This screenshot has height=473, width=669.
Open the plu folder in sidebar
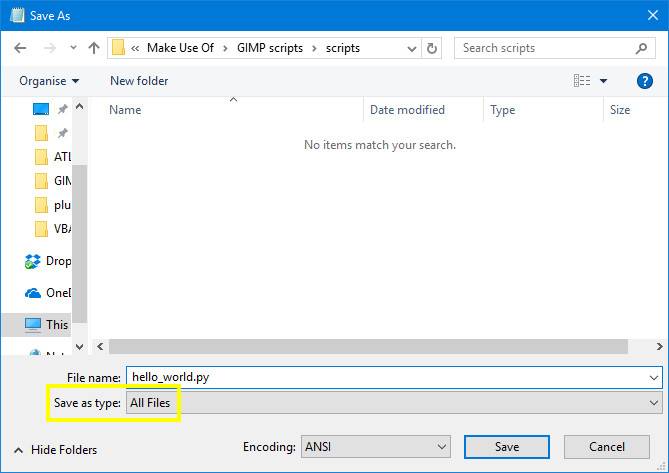[x=53, y=205]
